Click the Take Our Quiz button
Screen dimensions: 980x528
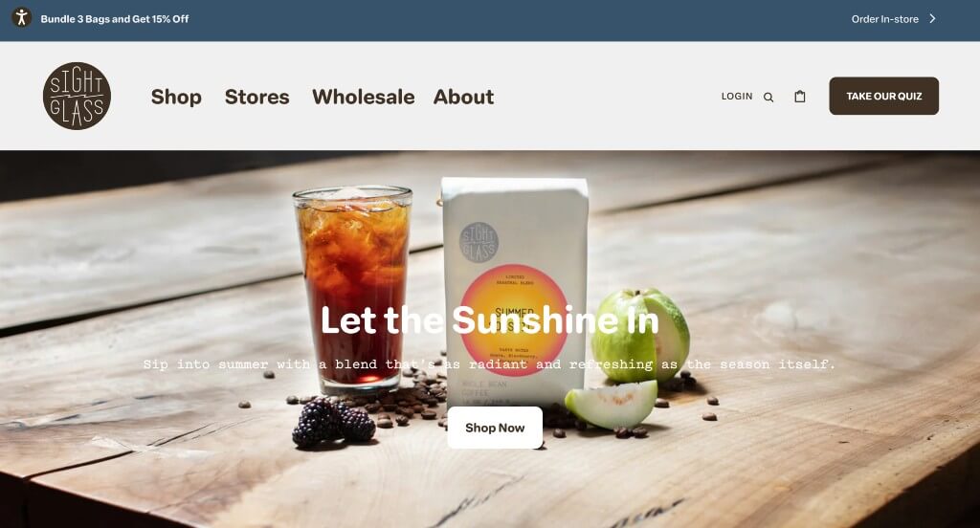[x=883, y=96]
